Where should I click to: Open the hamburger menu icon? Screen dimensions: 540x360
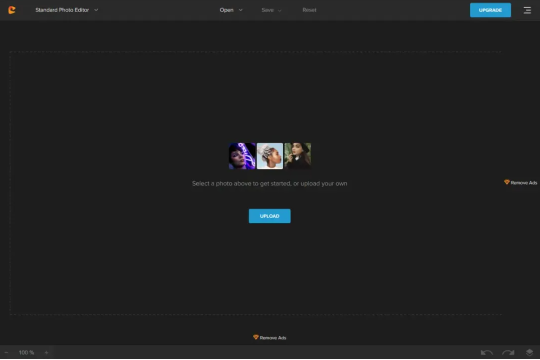(527, 10)
